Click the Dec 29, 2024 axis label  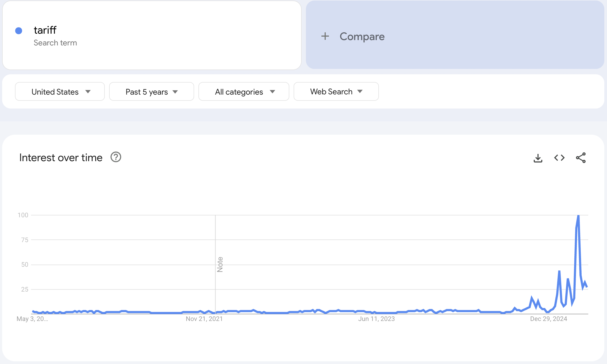pos(548,319)
